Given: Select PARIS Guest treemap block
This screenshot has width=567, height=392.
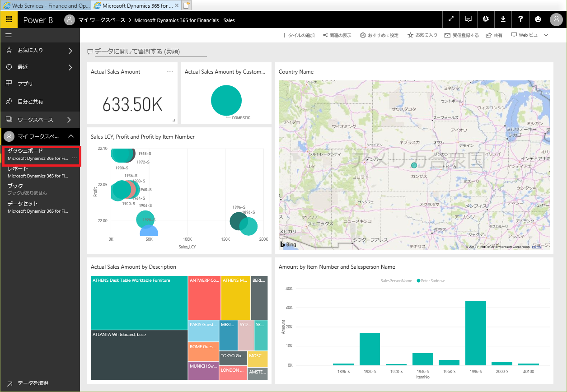Looking at the screenshot, I should [203, 331].
